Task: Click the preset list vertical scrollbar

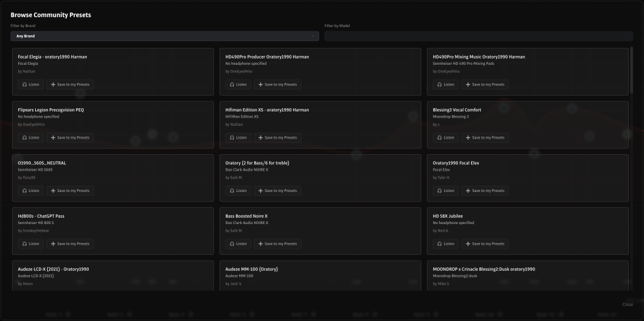Action: (x=631, y=70)
